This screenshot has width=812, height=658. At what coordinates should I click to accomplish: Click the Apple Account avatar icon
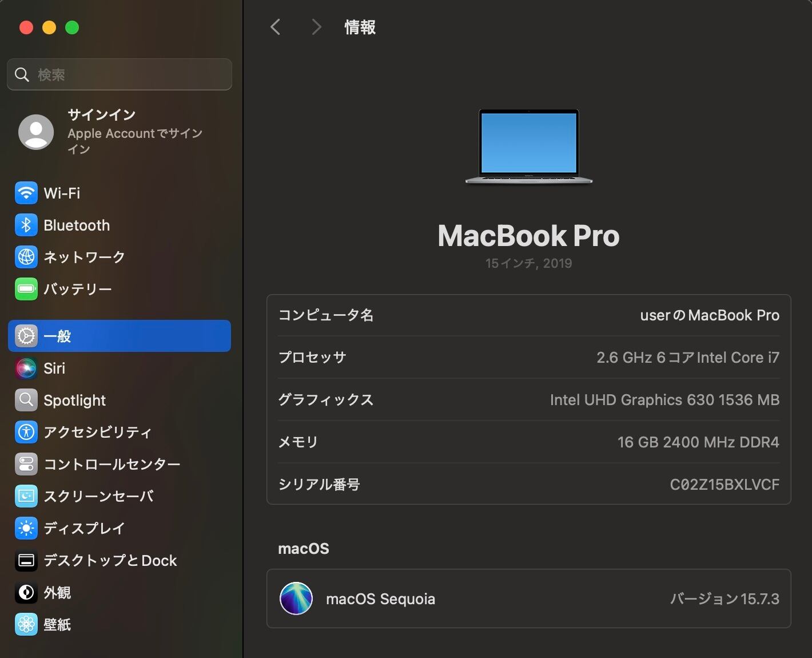pyautogui.click(x=36, y=132)
